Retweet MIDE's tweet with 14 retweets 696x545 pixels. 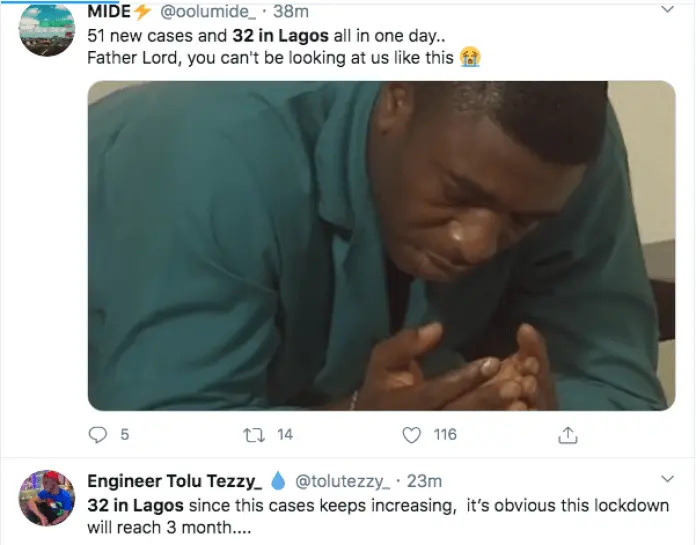point(254,435)
